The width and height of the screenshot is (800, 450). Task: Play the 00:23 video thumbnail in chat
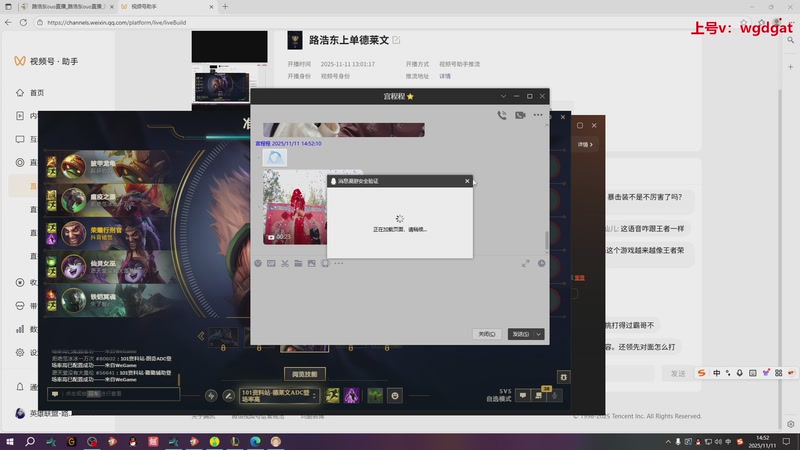(295, 207)
